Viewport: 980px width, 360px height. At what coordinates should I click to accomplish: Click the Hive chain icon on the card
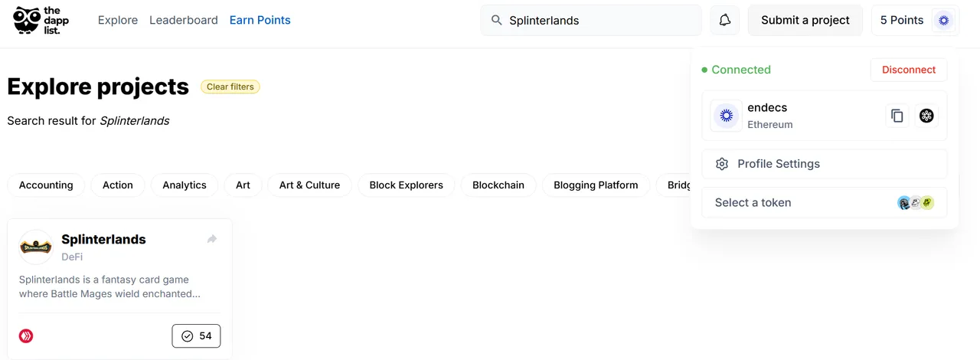pyautogui.click(x=26, y=335)
